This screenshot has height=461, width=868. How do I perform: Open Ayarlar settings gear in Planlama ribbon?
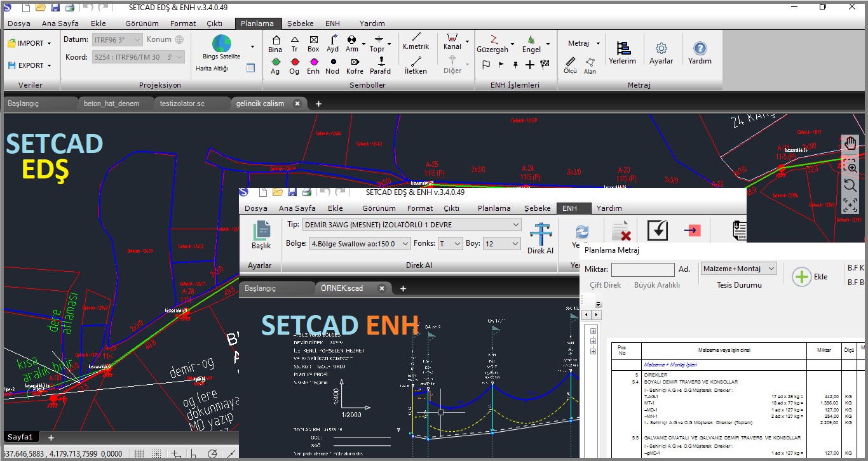point(661,53)
